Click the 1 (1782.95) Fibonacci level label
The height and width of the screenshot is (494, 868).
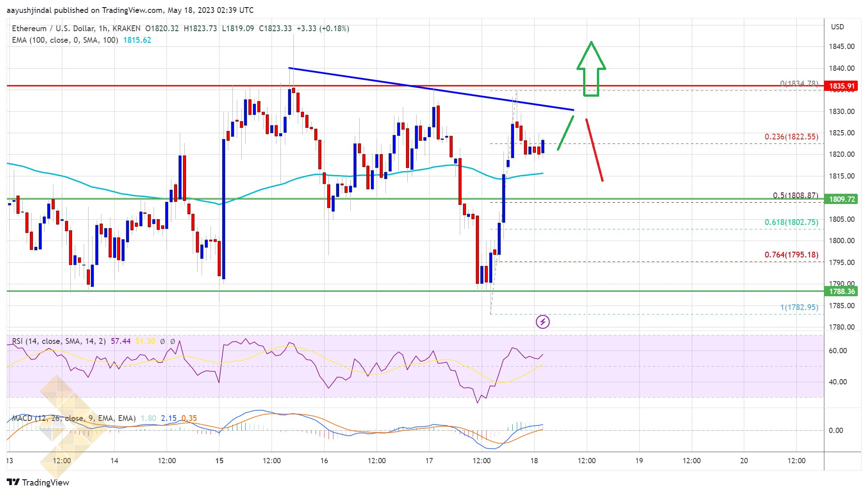(799, 307)
